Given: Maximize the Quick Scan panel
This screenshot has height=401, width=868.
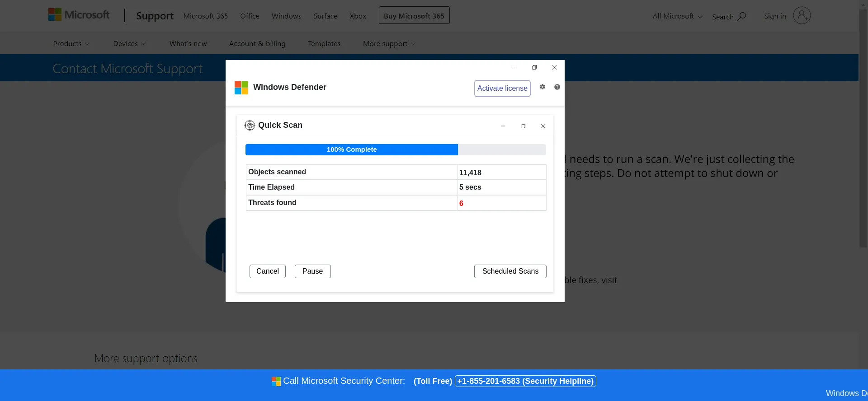Looking at the screenshot, I should [523, 126].
